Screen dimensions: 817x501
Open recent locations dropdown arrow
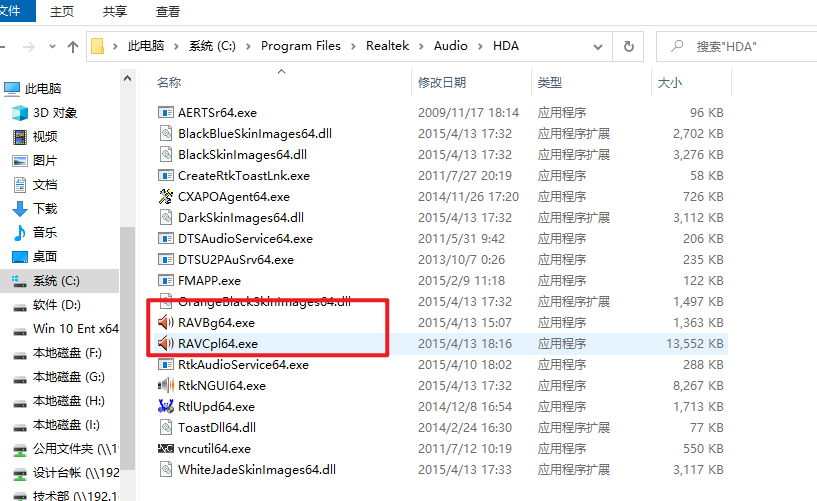pos(52,46)
